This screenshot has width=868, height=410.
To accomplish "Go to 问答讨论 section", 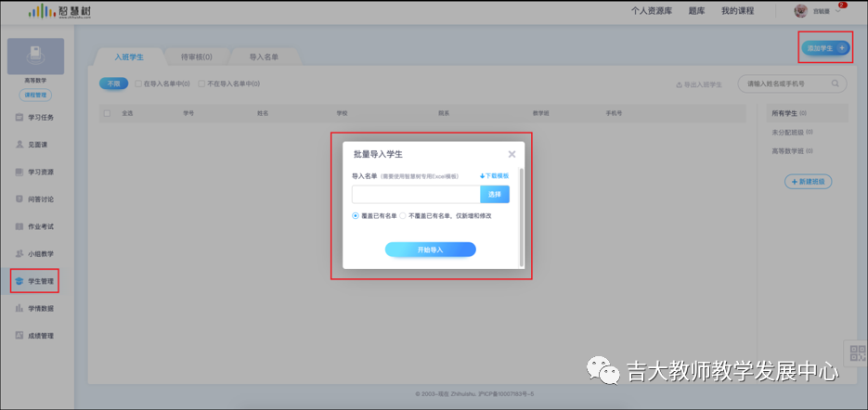I will pos(35,199).
